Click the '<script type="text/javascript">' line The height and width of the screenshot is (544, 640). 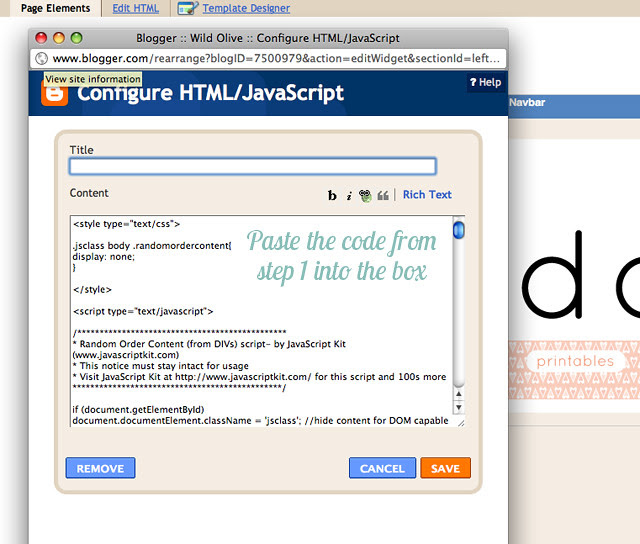(143, 311)
